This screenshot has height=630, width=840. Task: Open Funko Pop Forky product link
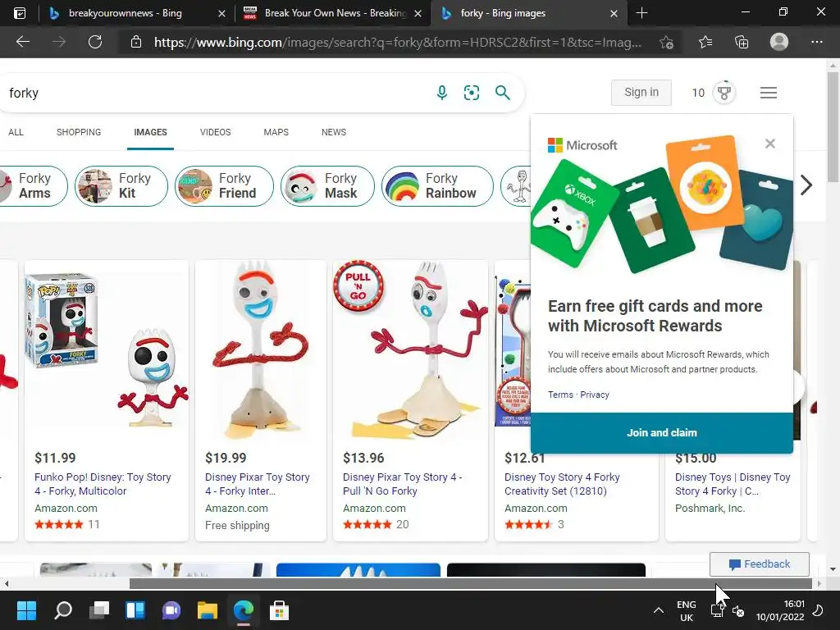point(103,484)
